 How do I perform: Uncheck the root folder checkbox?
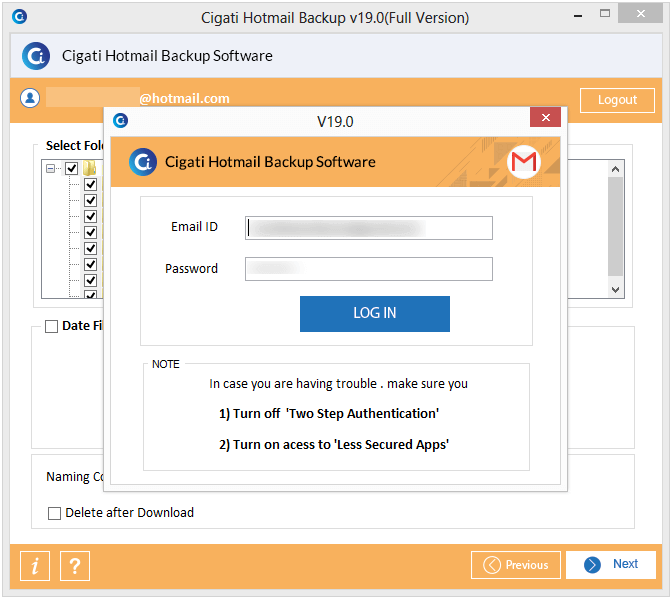coord(72,168)
